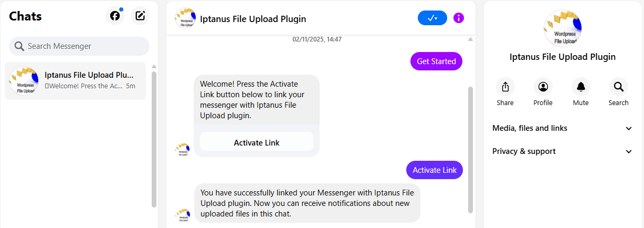Open the blue checkmark dropdown button

click(x=432, y=18)
